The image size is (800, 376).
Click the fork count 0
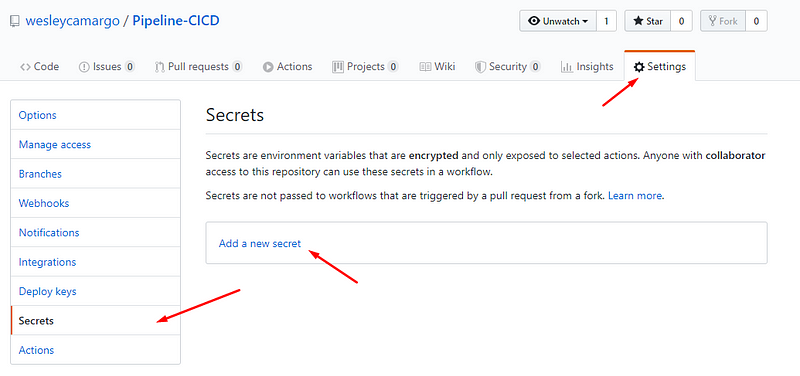click(756, 21)
